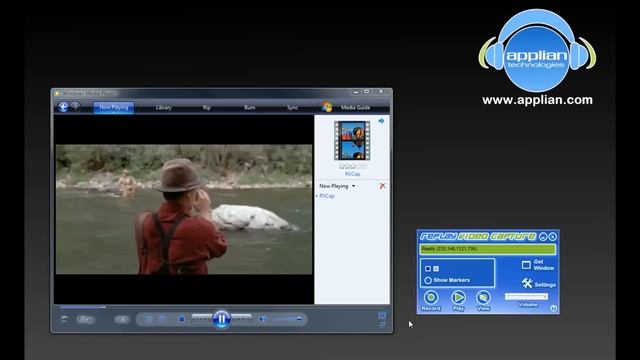640x360 pixels.
Task: Open the Rip tab
Action: click(207, 108)
